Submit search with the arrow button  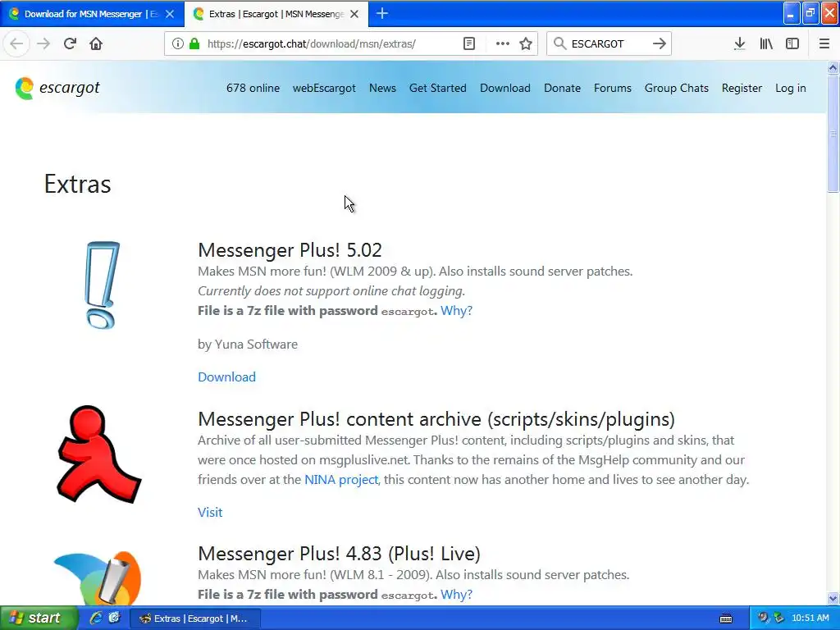click(660, 43)
